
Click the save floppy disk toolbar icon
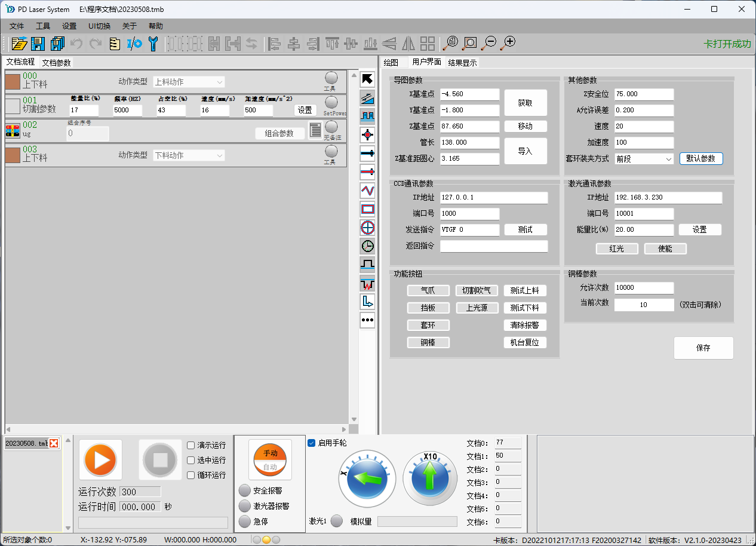38,43
